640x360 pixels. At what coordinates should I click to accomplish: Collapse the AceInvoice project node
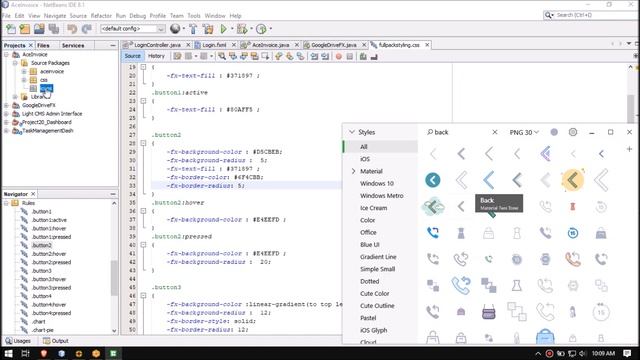pos(7,54)
